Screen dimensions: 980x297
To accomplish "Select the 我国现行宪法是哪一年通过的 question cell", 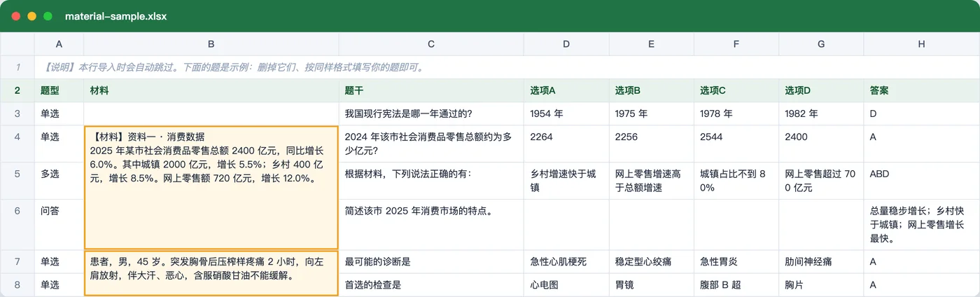I will [x=431, y=113].
